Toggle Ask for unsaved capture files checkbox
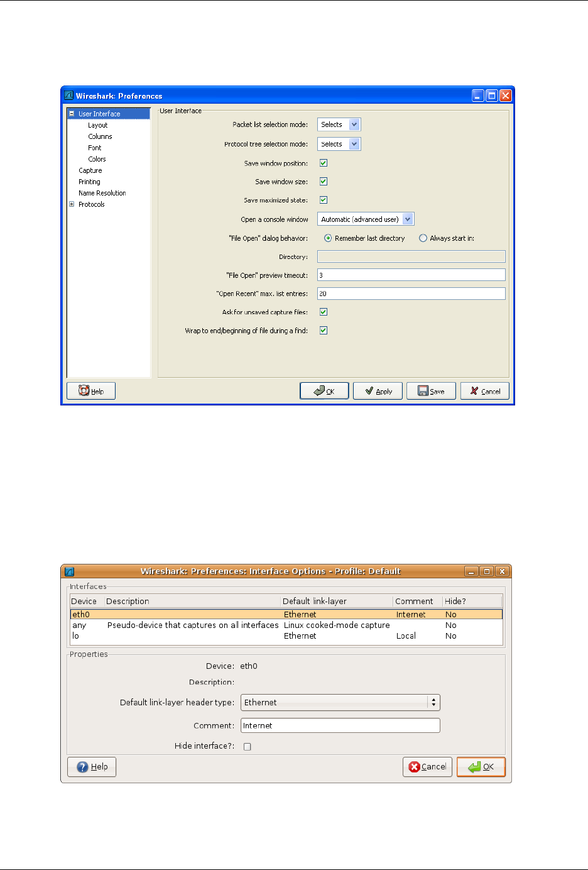 pos(324,312)
